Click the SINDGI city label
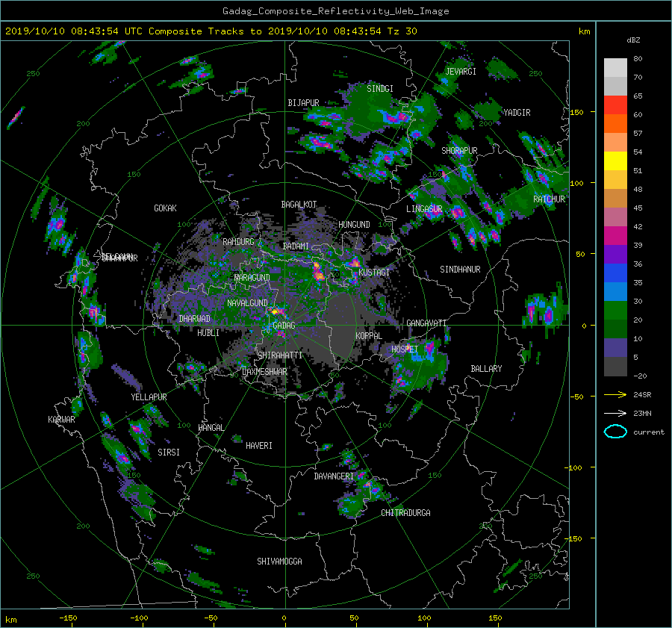 [x=380, y=89]
